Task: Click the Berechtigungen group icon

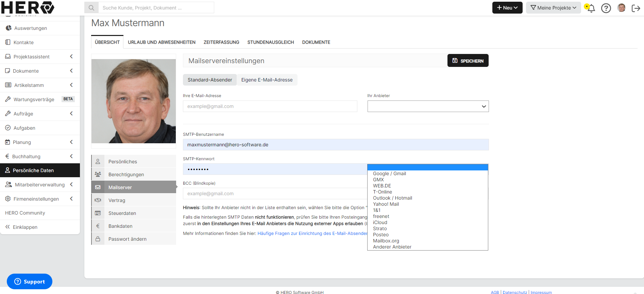Action: click(x=98, y=174)
